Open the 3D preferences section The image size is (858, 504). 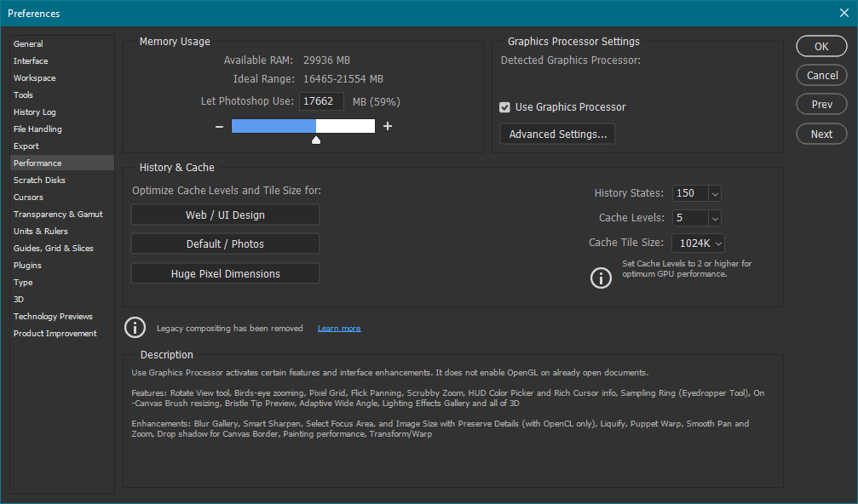(x=20, y=299)
